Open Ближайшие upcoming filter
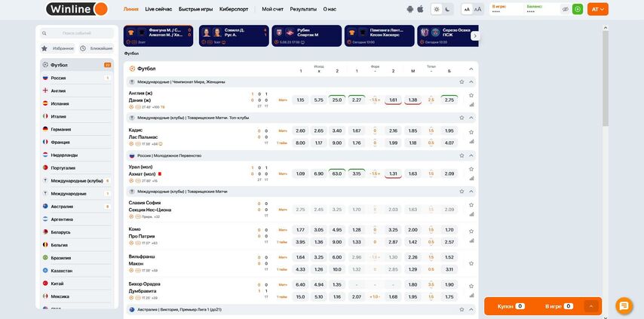 [x=96, y=48]
